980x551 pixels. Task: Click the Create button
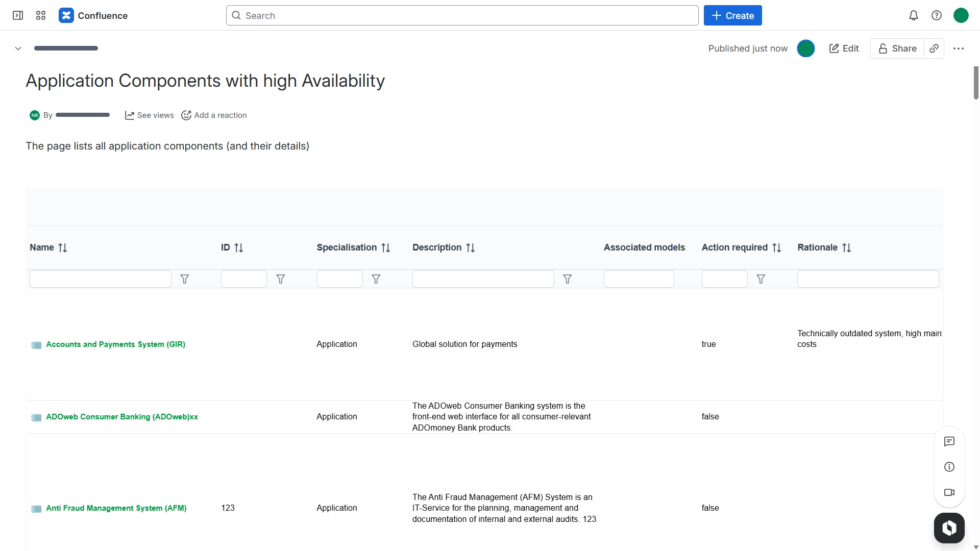732,15
